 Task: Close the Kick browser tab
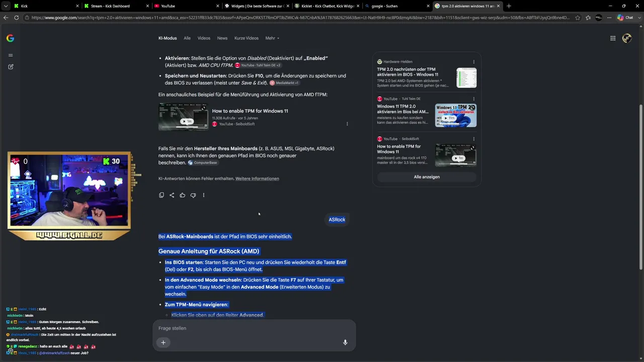point(77,6)
